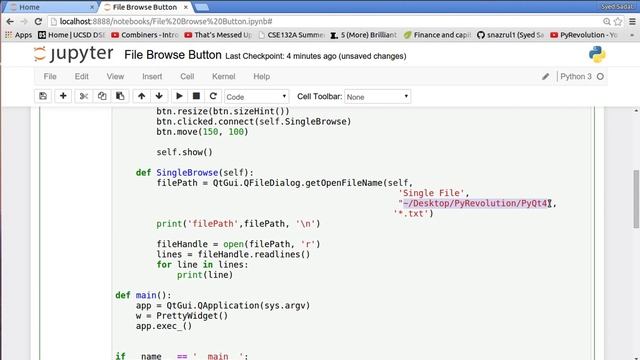
Task: Click the localhost URL address bar
Action: pyautogui.click(x=327, y=21)
